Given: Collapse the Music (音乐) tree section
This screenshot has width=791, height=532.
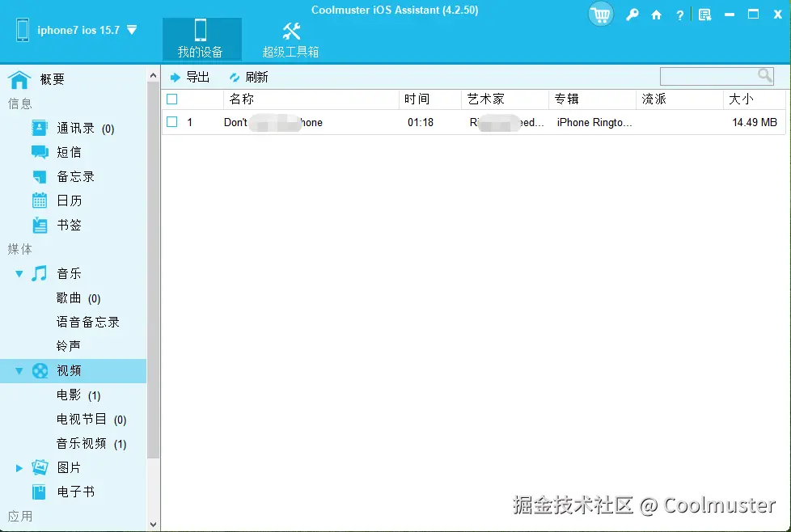Looking at the screenshot, I should (18, 273).
